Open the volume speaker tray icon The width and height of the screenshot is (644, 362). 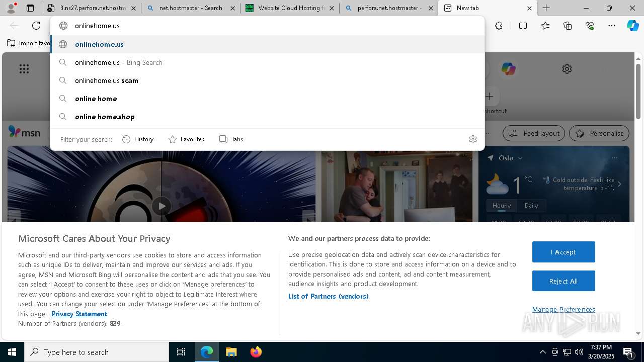tap(579, 352)
